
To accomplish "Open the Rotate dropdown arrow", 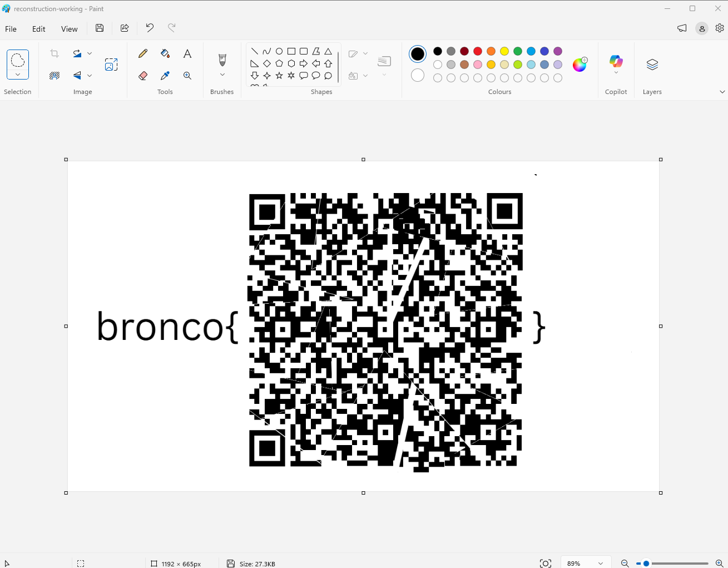I will click(90, 53).
